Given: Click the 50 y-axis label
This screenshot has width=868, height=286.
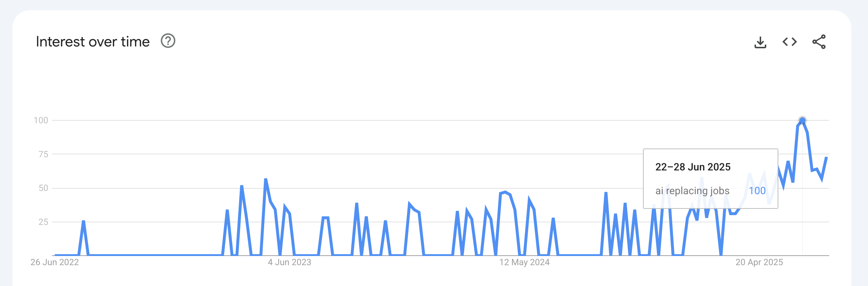Looking at the screenshot, I should [43, 188].
